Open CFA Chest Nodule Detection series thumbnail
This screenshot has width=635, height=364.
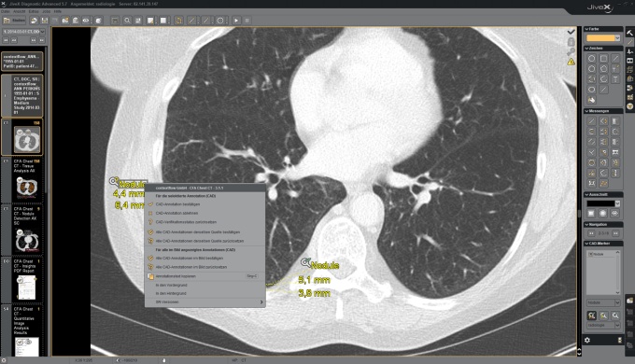pyautogui.click(x=27, y=240)
